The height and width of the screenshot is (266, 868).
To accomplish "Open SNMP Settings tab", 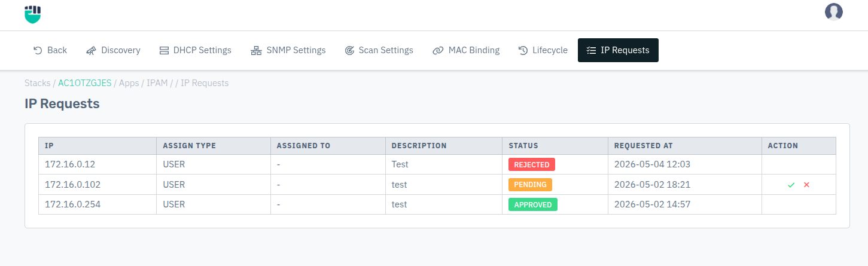I will pos(288,50).
